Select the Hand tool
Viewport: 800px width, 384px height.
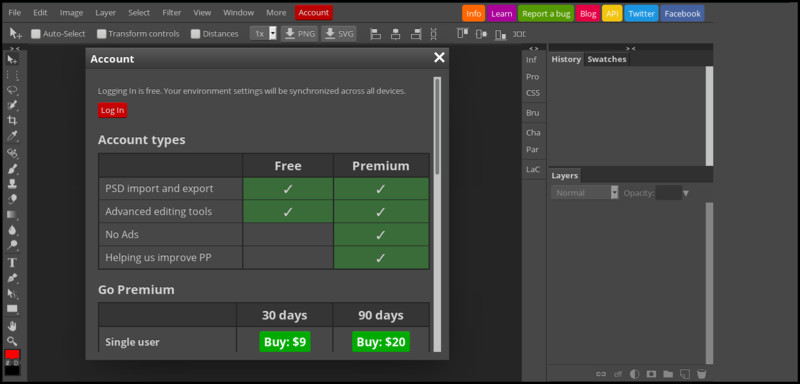point(12,326)
